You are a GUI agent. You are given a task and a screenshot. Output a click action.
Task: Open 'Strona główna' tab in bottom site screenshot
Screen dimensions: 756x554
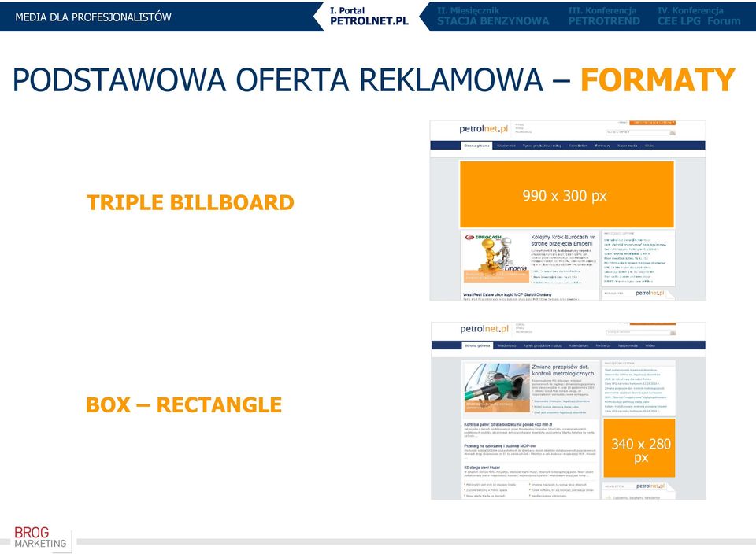tap(477, 345)
